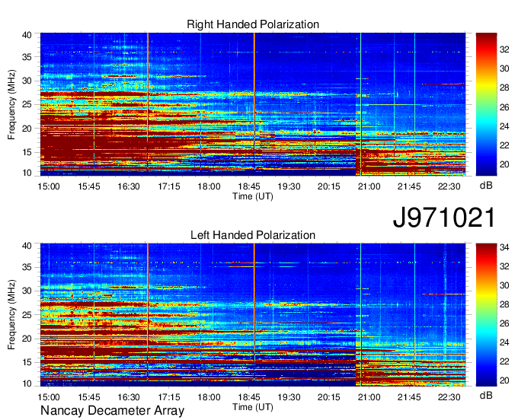518x420 pixels.
Task: Click the '16:30' tick on lower plot
Action: tap(129, 397)
